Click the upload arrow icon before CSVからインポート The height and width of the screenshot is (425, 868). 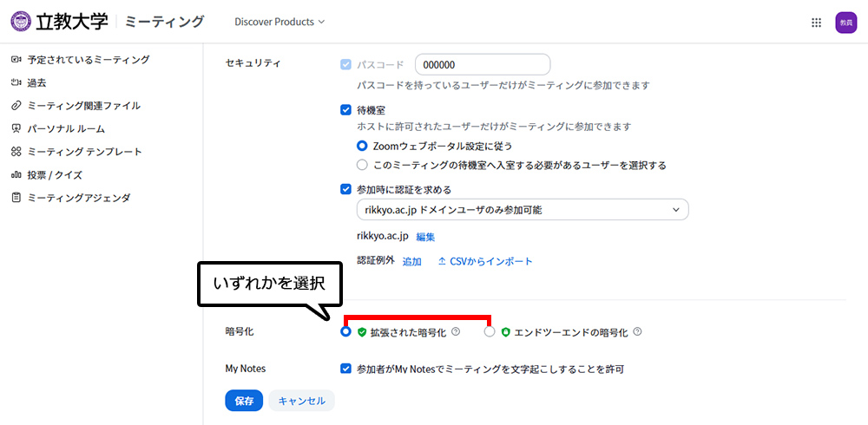click(442, 261)
